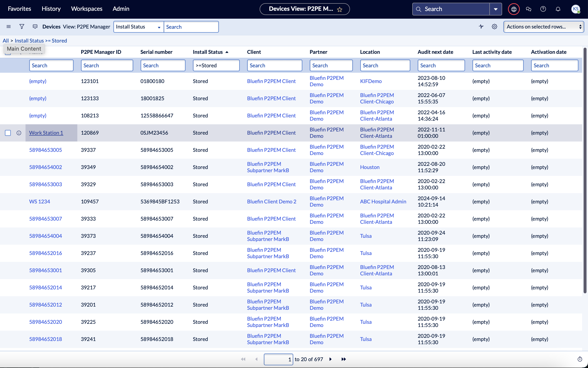Select the checkbox on the Work Station 1 row
The image size is (588, 368).
pos(8,133)
